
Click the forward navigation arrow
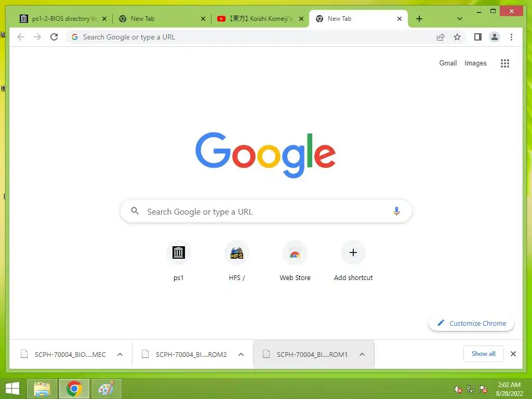pos(37,37)
